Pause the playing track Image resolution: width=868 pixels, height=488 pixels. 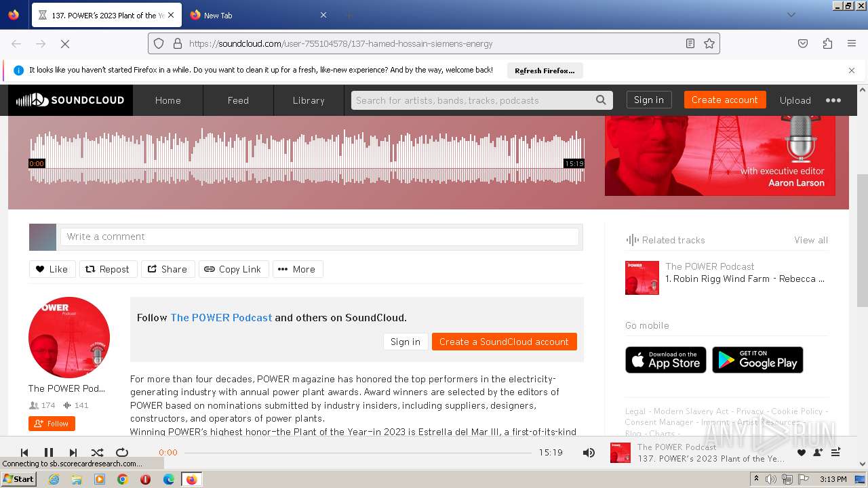49,452
